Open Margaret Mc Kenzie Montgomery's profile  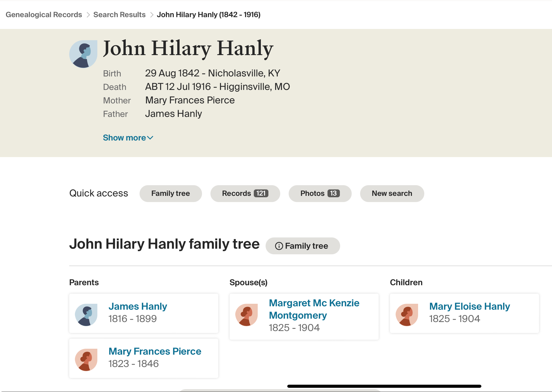[x=314, y=309]
